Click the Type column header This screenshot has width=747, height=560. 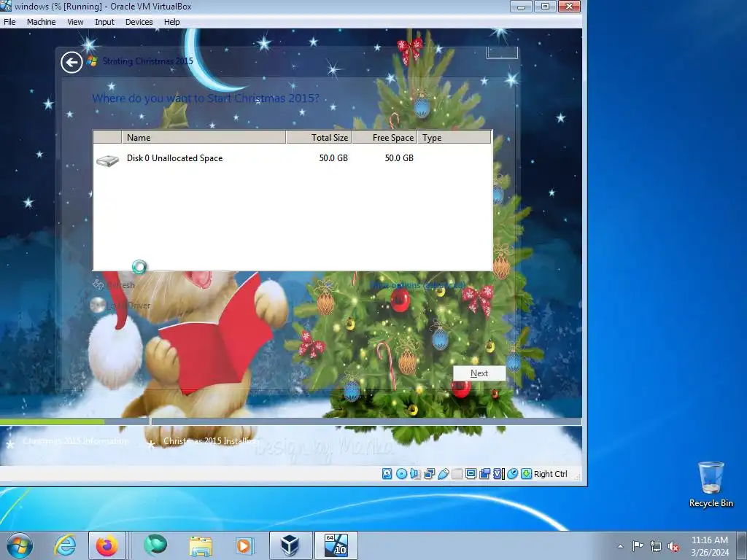454,138
